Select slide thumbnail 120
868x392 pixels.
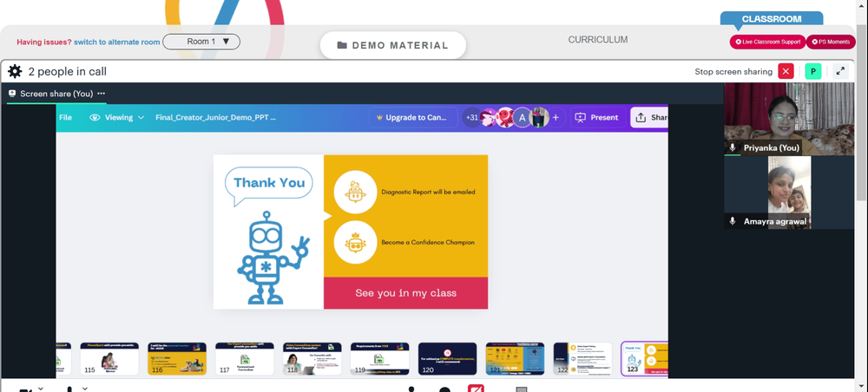pos(447,358)
